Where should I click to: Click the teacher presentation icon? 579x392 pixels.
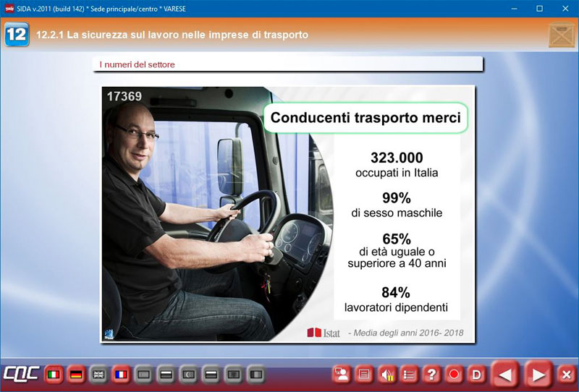pos(341,375)
